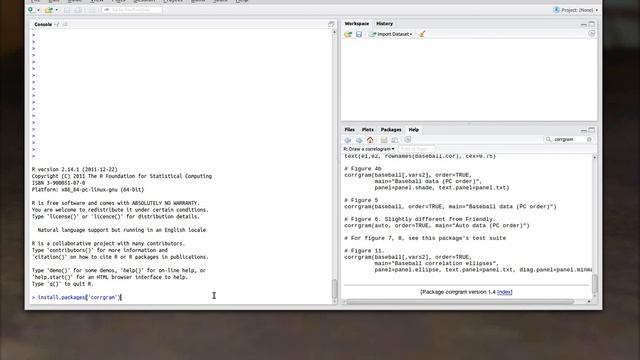Click the console command input line

point(182,297)
